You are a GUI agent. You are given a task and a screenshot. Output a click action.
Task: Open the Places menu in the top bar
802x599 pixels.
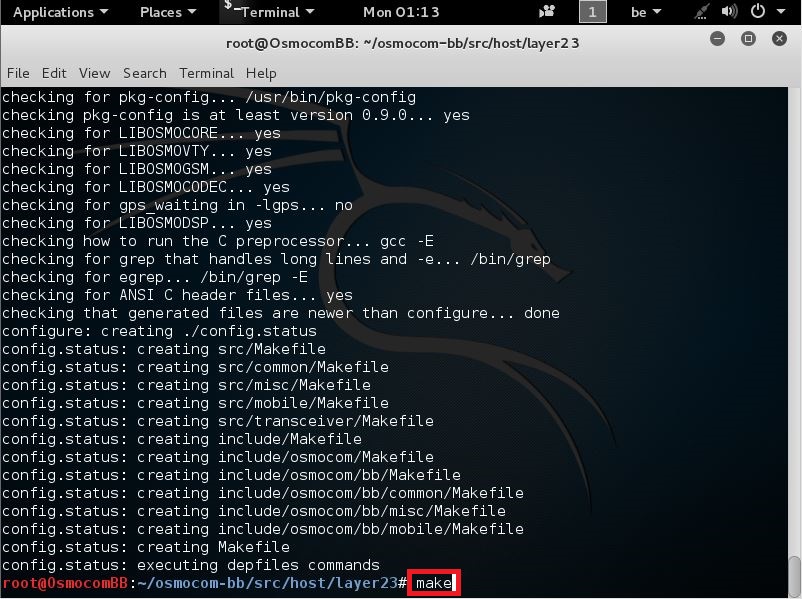(168, 12)
